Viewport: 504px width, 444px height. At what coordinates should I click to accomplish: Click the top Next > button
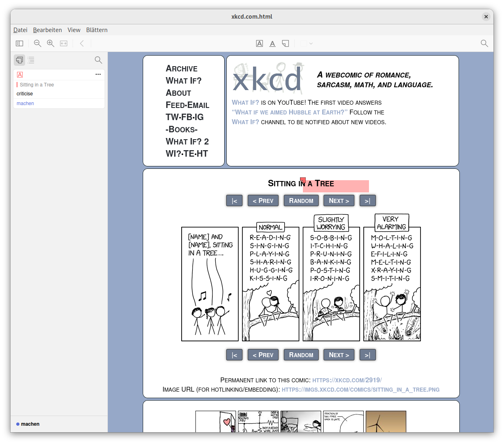[339, 200]
